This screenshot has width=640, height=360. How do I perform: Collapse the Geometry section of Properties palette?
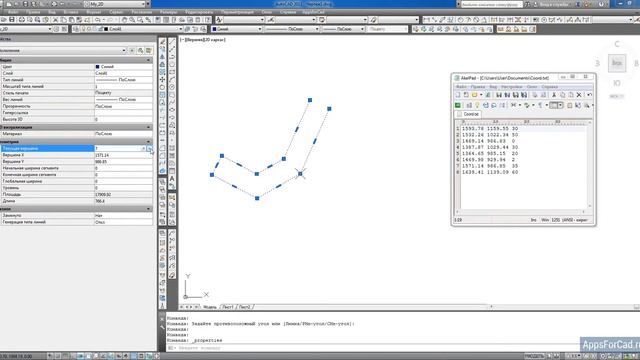point(149,142)
